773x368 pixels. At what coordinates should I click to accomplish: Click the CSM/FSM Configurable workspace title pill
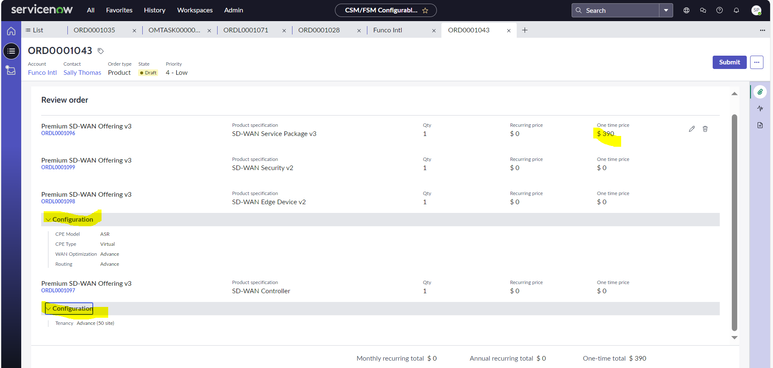(x=386, y=10)
